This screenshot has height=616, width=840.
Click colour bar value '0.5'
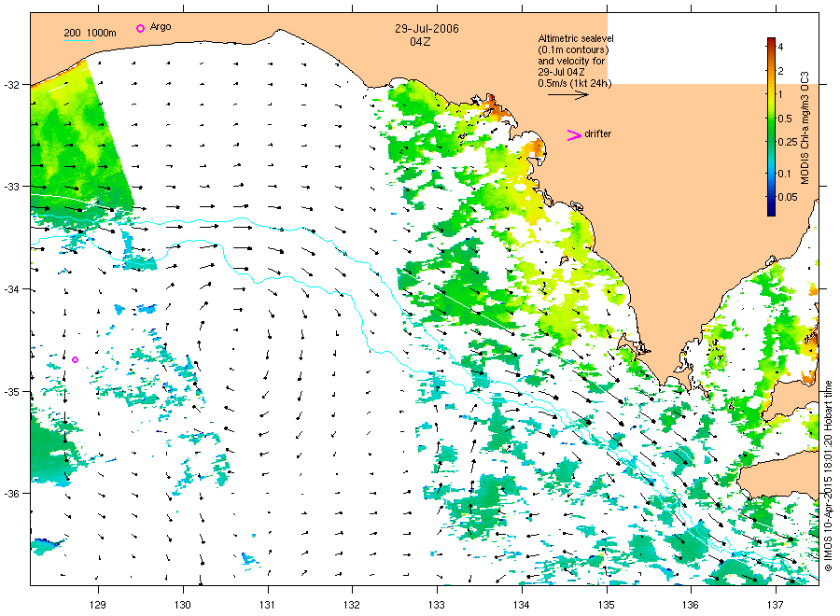pos(785,119)
